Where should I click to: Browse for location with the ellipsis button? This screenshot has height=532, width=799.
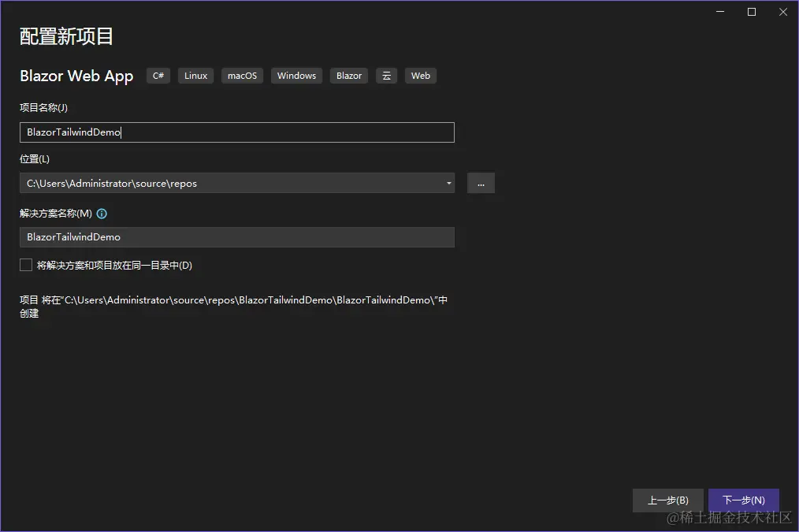pos(481,183)
